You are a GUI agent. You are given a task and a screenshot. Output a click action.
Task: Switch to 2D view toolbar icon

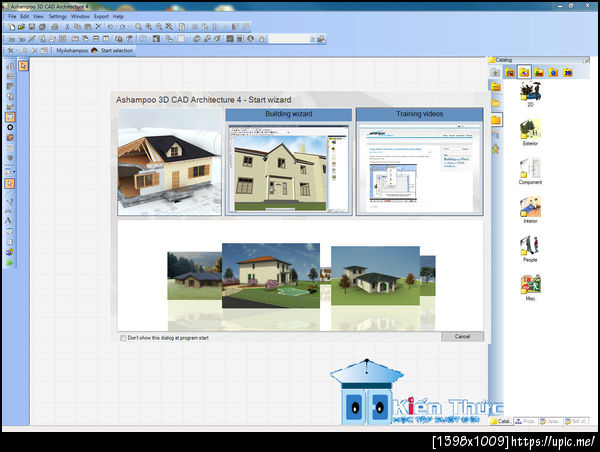[11, 39]
